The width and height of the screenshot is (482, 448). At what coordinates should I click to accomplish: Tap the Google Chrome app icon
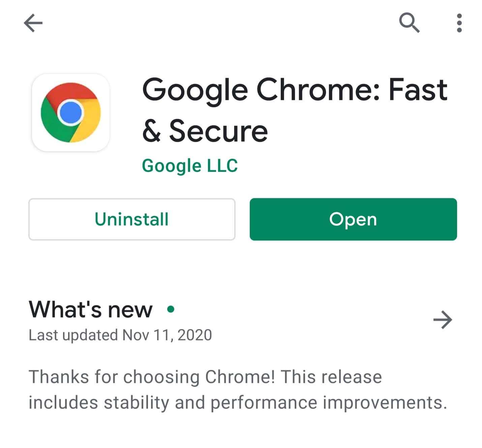click(x=71, y=112)
